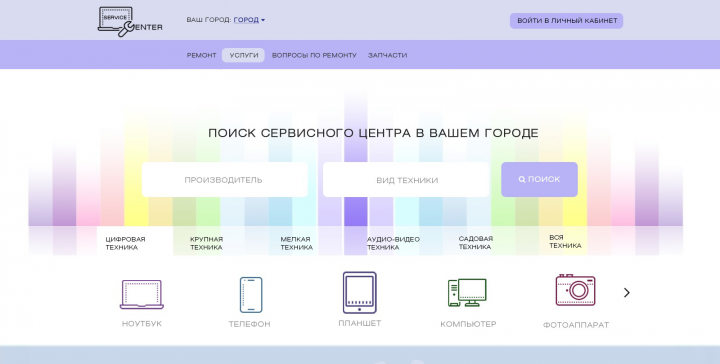Switch to Садовая техника tab
This screenshot has width=720, height=364.
point(475,243)
